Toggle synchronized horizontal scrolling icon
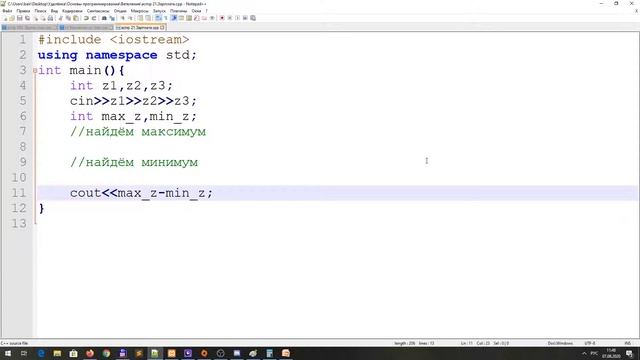Image resolution: width=640 pixels, height=360 pixels. coord(148,18)
